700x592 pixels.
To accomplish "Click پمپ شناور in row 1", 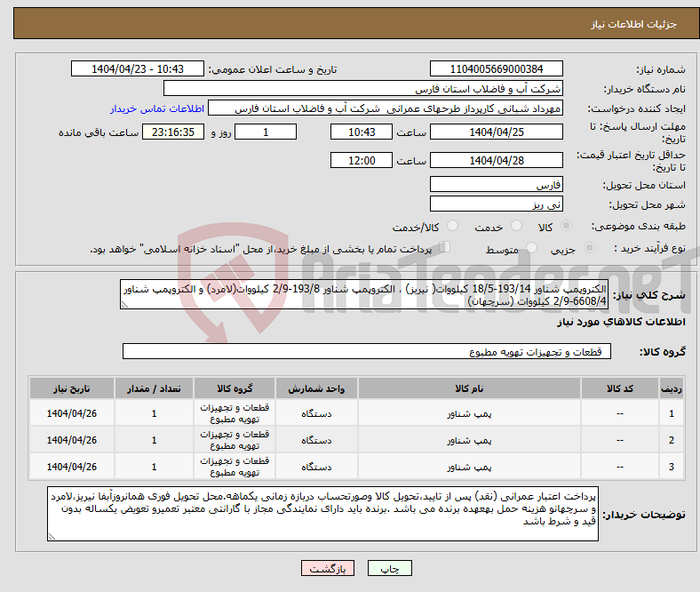I will tap(469, 413).
